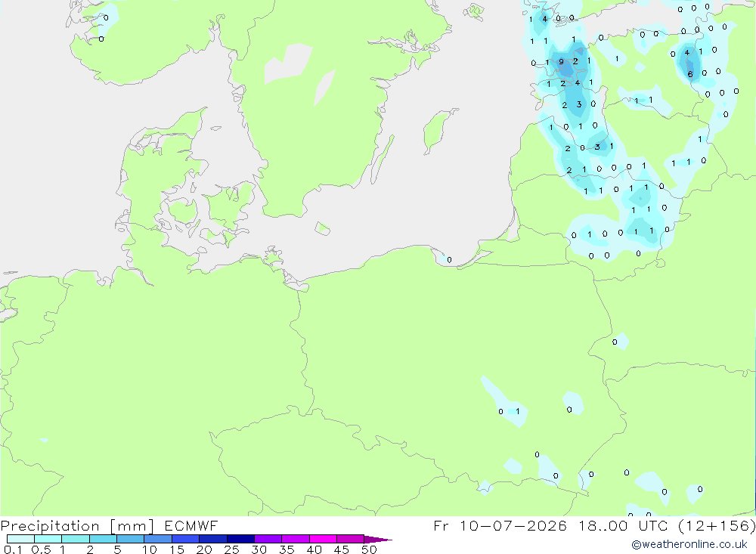This screenshot has width=756, height=554.
Task: Click the above-50 mm legend arrow tip
Action: 378,539
